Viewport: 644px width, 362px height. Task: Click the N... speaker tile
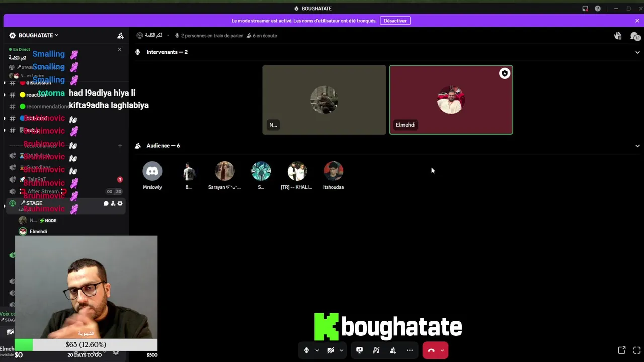click(324, 100)
